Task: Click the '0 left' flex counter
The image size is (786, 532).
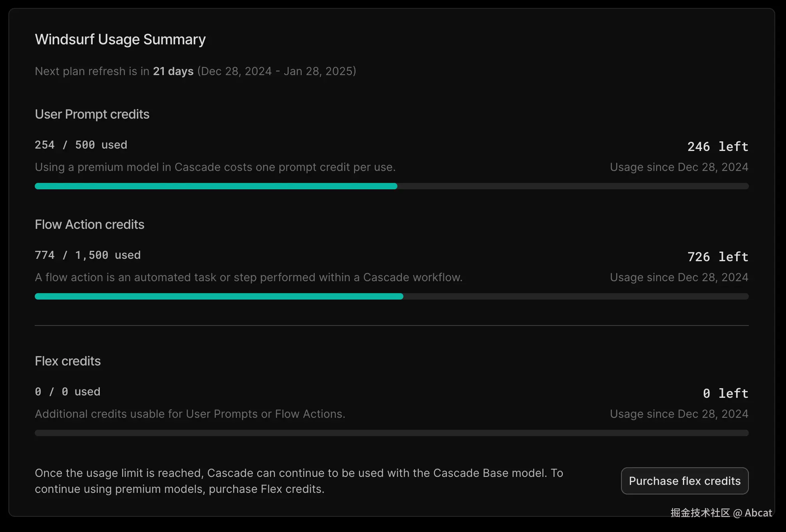Action: (725, 393)
